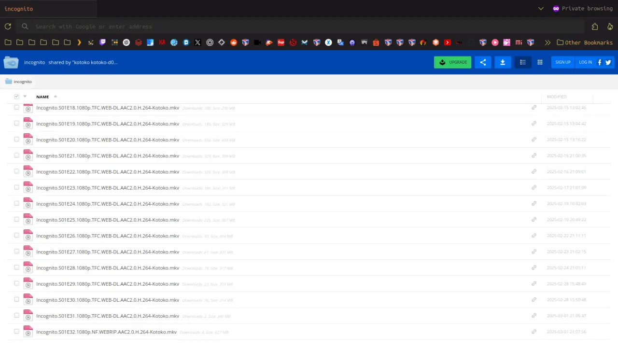This screenshot has width=618, height=364.
Task: Open the red Sup bookmark
Action: point(281,42)
